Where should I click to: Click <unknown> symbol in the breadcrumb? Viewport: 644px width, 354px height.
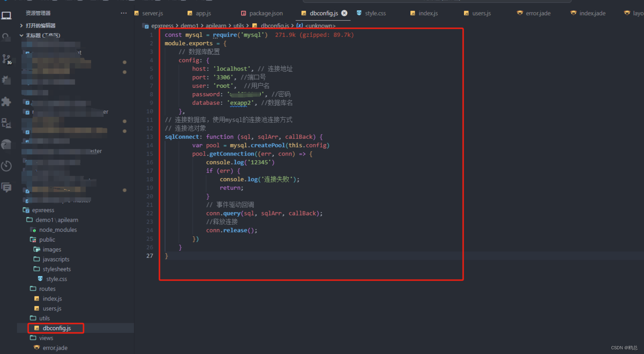(x=320, y=26)
